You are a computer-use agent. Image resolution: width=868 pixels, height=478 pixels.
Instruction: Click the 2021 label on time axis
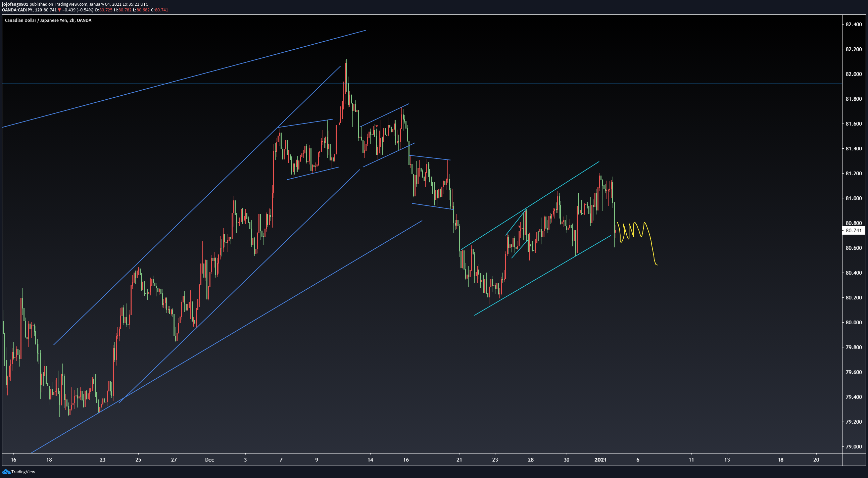tap(600, 460)
